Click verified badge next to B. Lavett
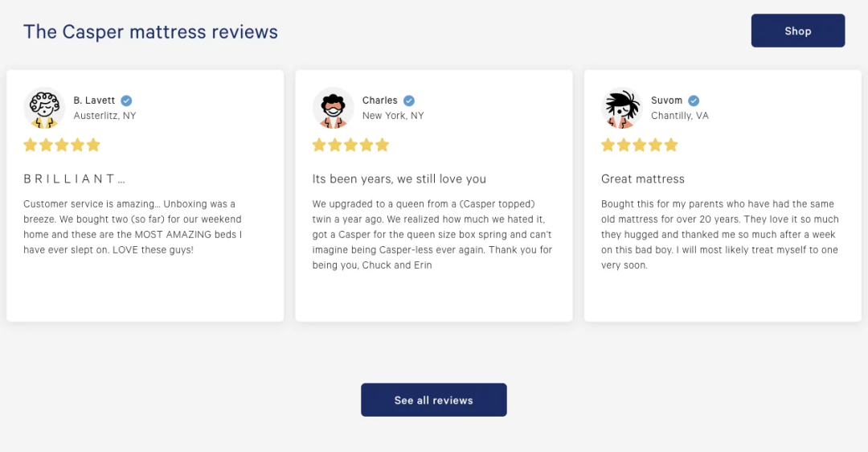This screenshot has height=452, width=868. click(x=126, y=101)
